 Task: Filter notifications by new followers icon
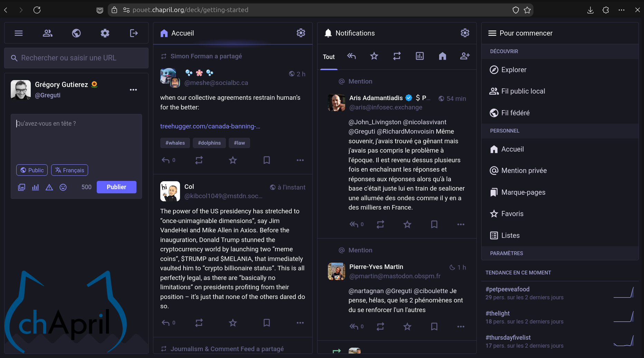coord(465,56)
